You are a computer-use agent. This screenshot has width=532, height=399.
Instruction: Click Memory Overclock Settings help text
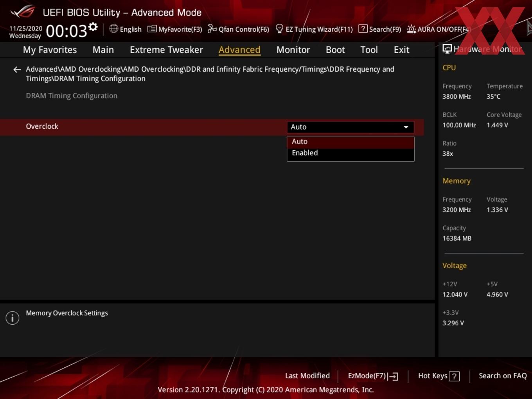(67, 313)
